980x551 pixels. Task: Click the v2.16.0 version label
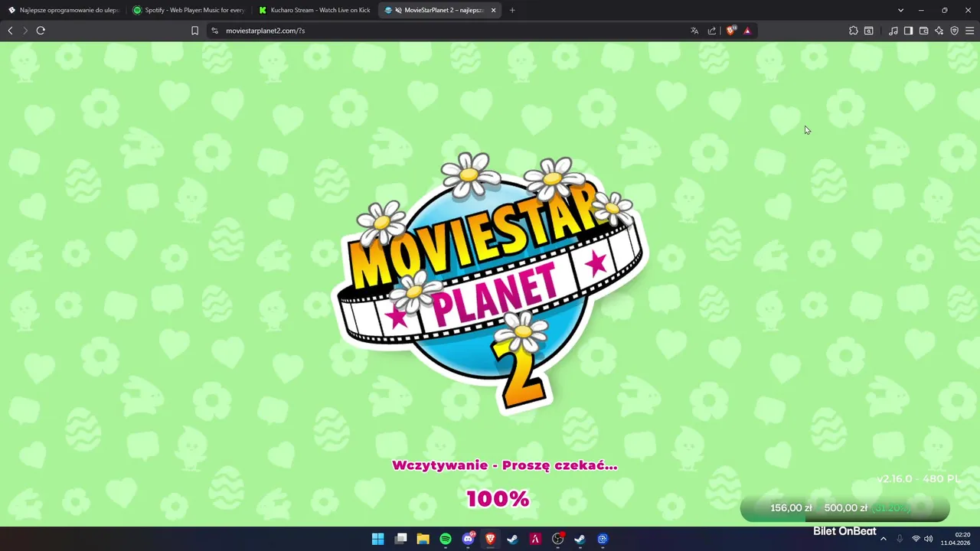tap(918, 478)
